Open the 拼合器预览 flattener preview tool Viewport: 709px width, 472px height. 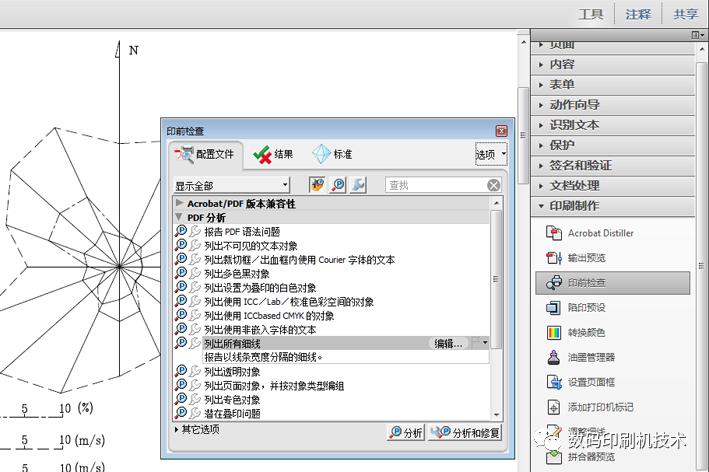581,457
